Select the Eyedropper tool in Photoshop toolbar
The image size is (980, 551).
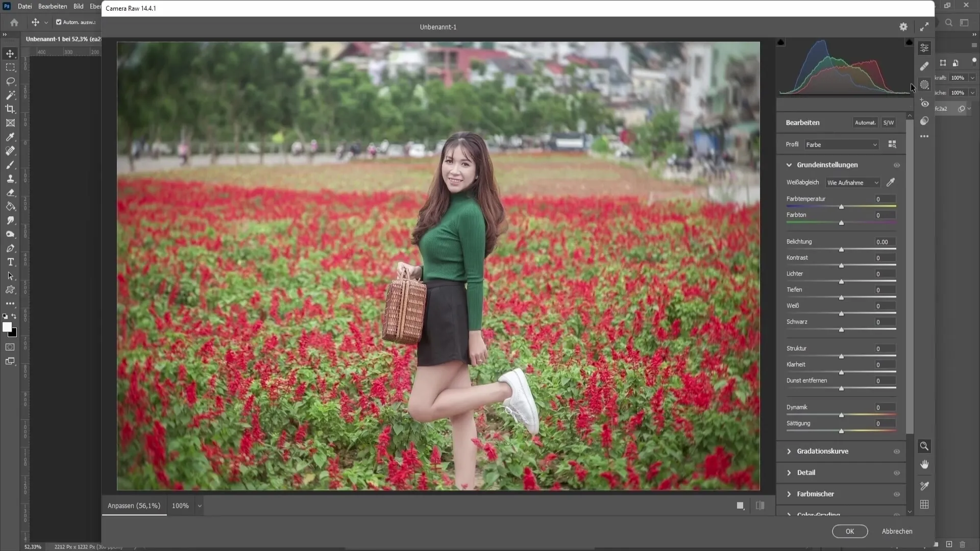click(x=10, y=137)
